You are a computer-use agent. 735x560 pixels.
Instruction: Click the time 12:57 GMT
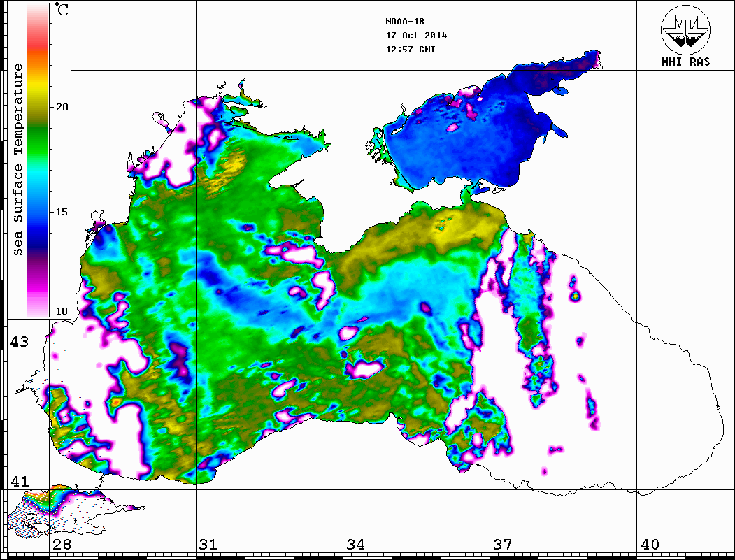(410, 50)
